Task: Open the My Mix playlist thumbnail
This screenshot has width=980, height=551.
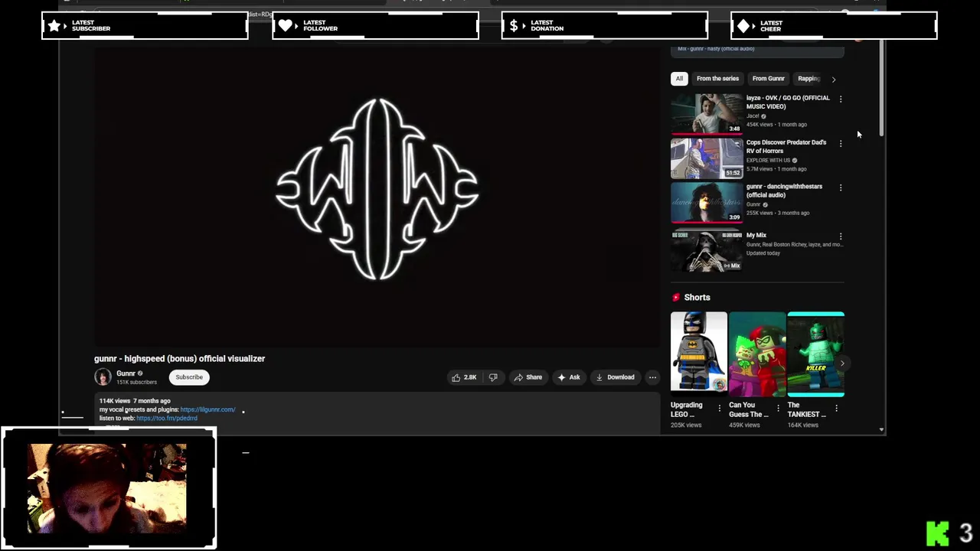Action: [707, 251]
